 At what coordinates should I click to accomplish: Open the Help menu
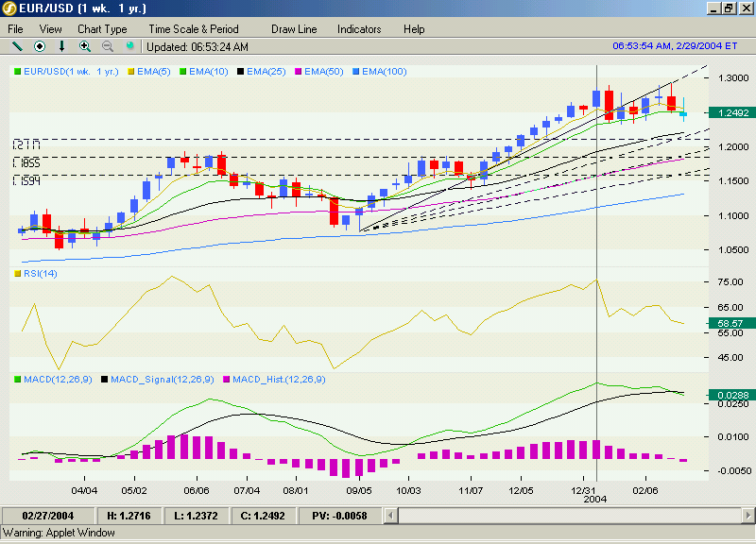414,29
